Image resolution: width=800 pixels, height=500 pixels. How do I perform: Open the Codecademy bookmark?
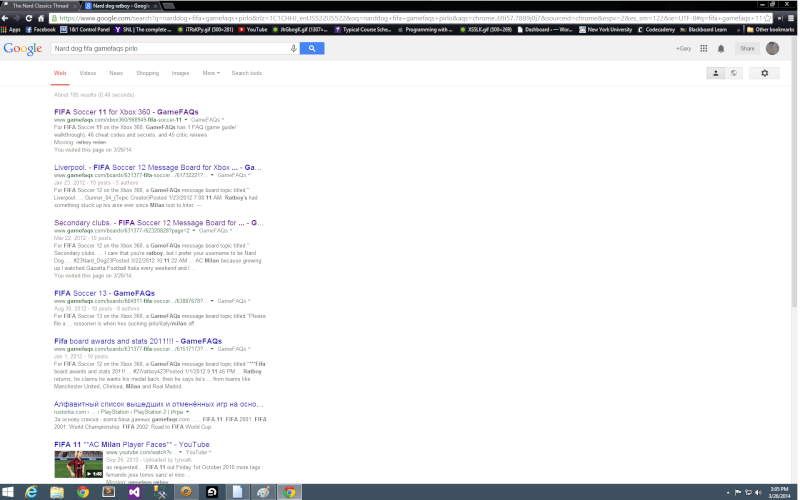click(657, 30)
